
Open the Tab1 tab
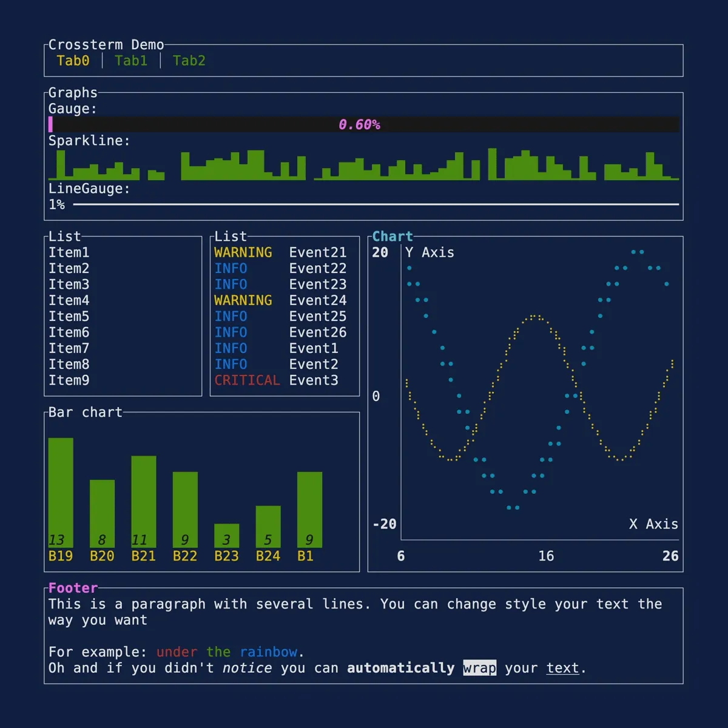click(131, 61)
